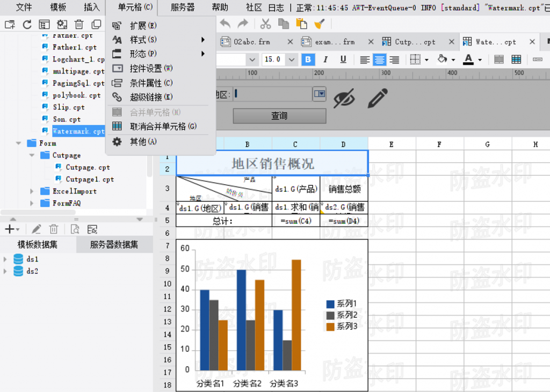This screenshot has height=392, width=550.
Task: Click the Cut scissors icon
Action: 265,24
